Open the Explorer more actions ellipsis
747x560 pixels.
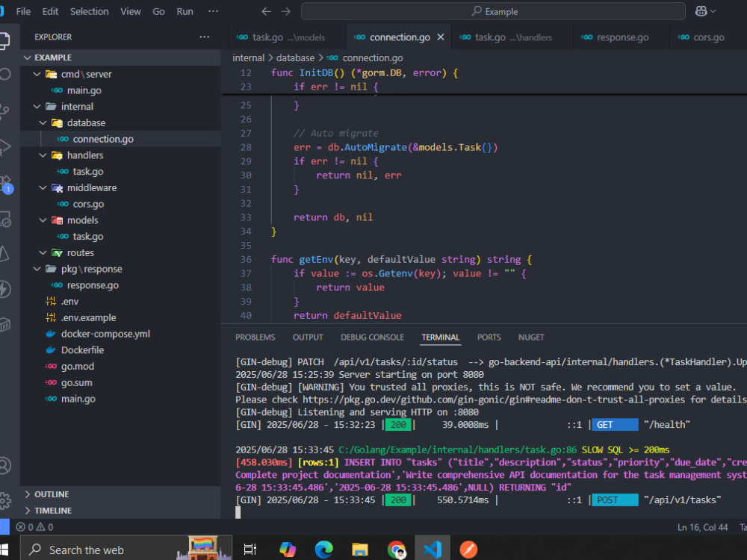point(205,37)
